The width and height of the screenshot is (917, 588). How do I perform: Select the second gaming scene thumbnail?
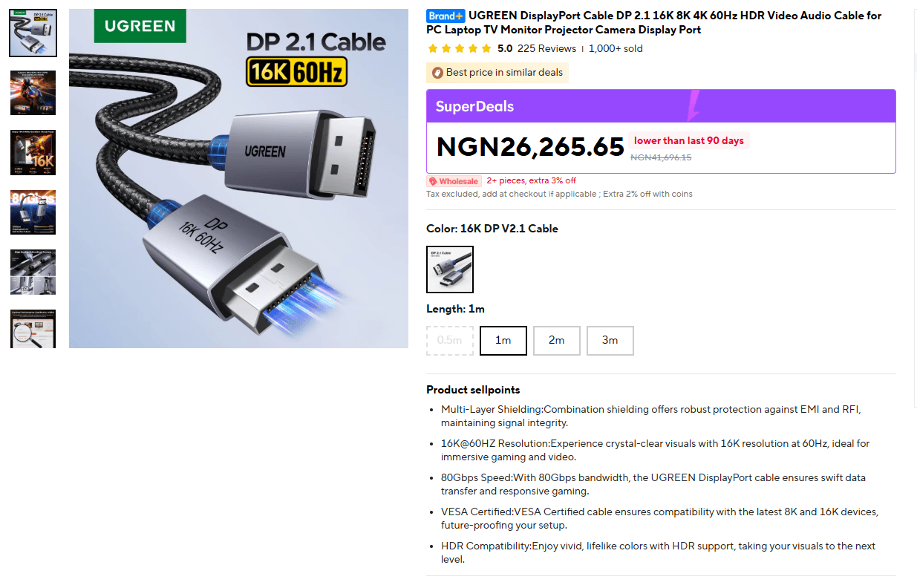(x=33, y=93)
